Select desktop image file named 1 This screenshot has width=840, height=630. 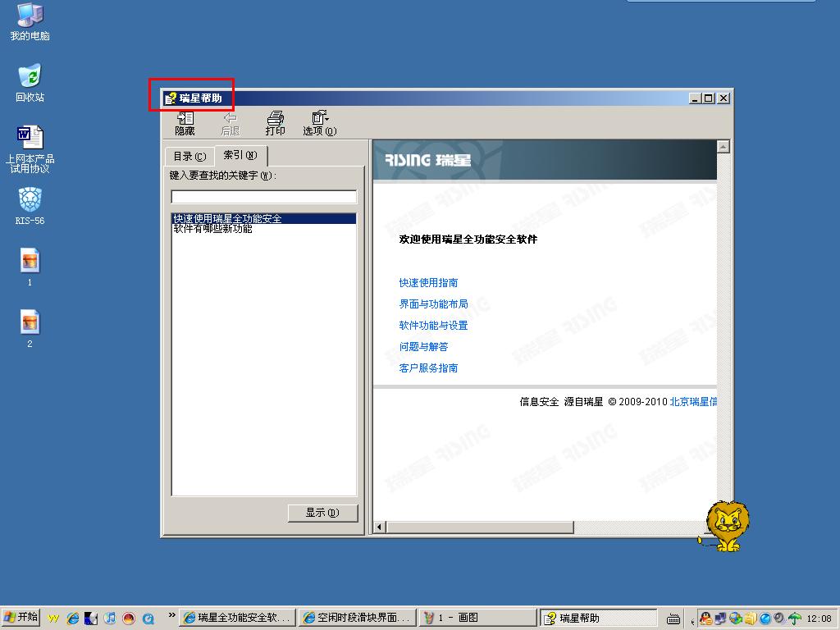point(30,267)
